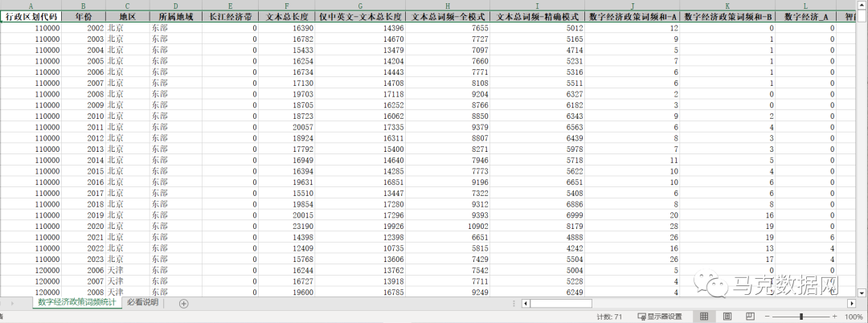
Task: Select the cell containing 5012
Action: (x=537, y=27)
